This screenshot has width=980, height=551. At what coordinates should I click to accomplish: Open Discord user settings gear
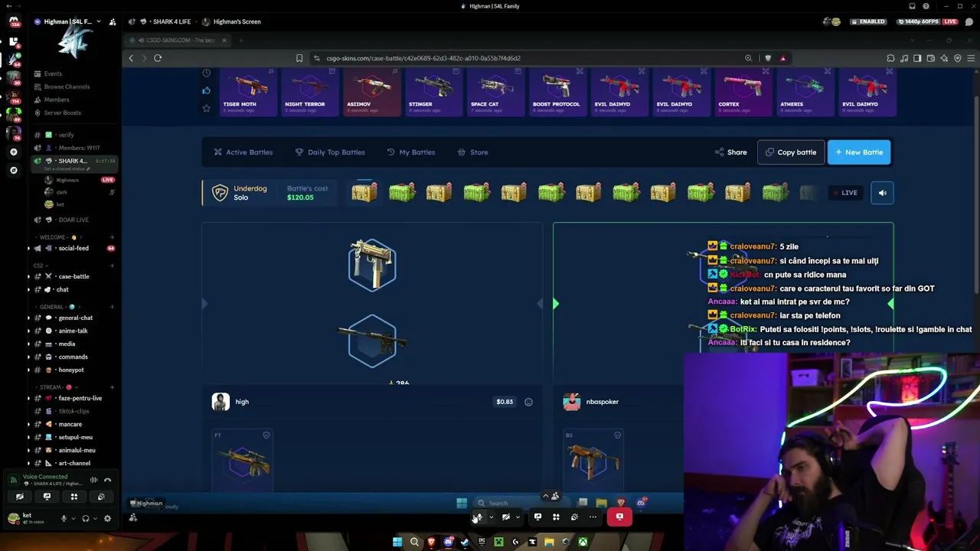pyautogui.click(x=107, y=518)
